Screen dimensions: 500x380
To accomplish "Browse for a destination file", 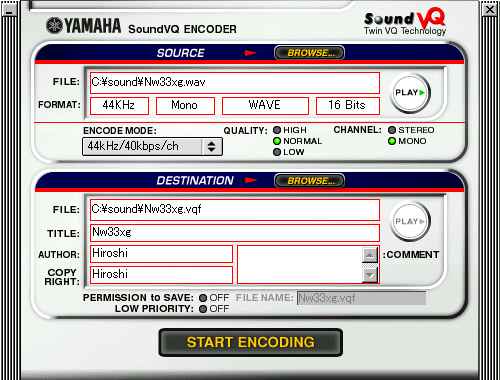I will [x=309, y=181].
